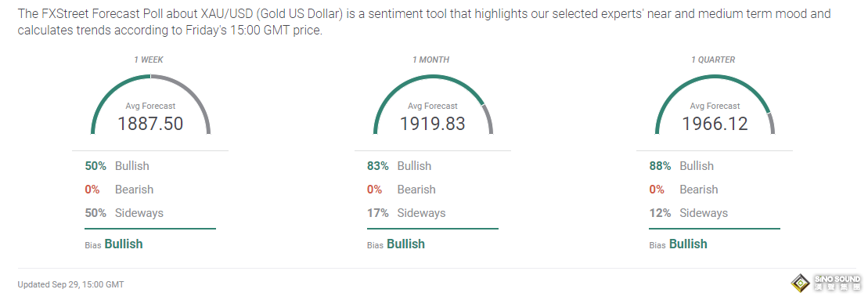
Task: Click the 50% Bullish row under 1 Week
Action: coord(117,166)
